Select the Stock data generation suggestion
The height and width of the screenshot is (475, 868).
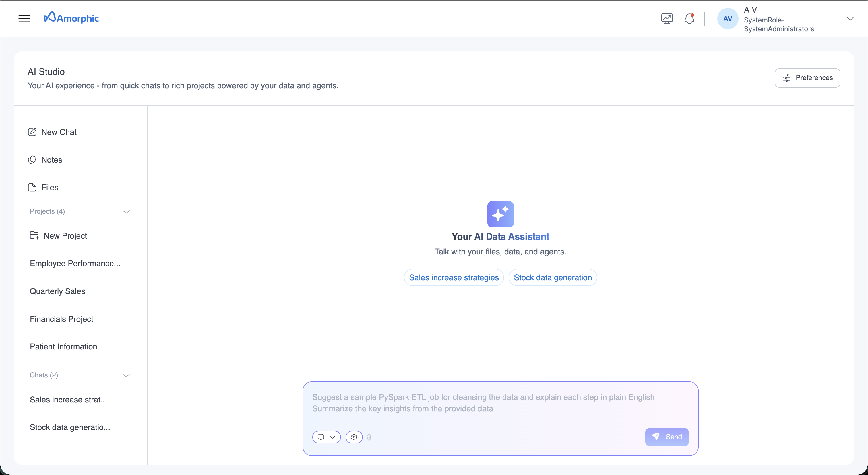tap(553, 277)
